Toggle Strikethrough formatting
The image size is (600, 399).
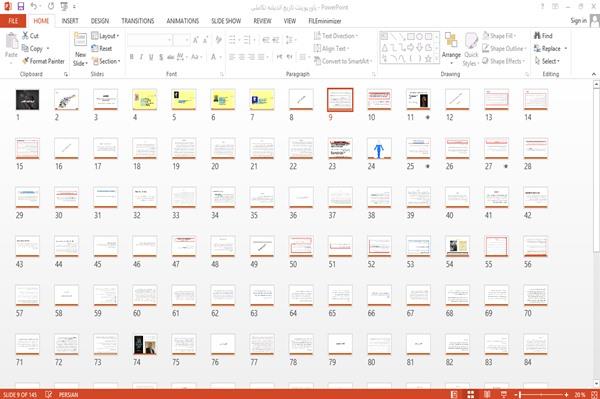170,57
